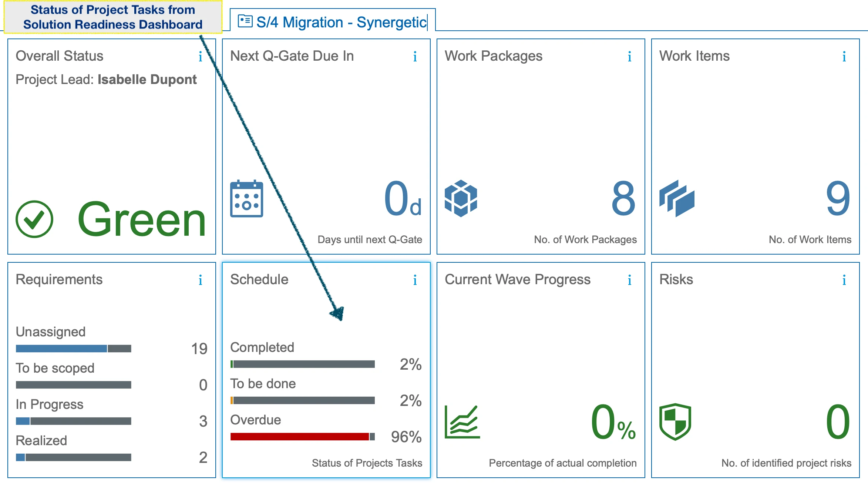The width and height of the screenshot is (868, 484).
Task: Open info for Next Q-Gate Due In
Action: [415, 57]
